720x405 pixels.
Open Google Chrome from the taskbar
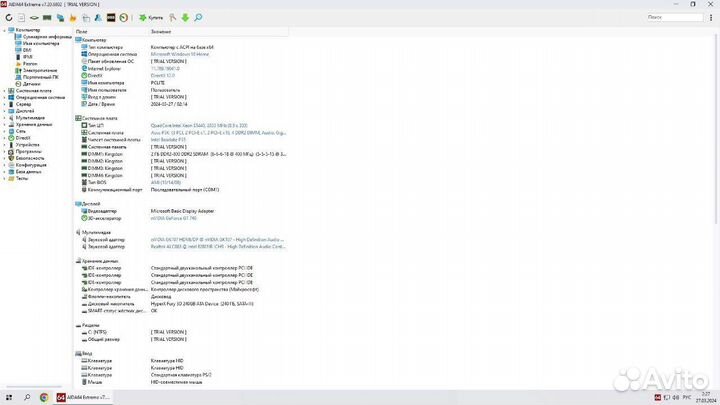pyautogui.click(x=44, y=397)
